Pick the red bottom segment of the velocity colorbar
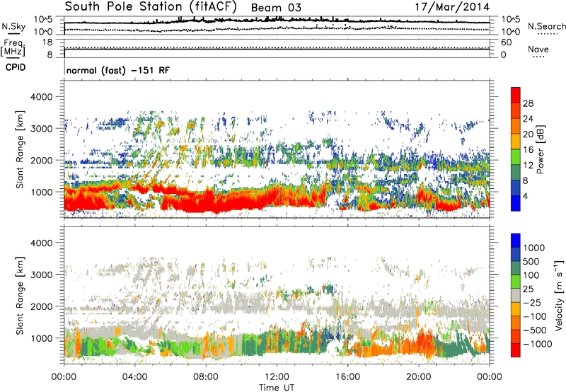 (516, 350)
